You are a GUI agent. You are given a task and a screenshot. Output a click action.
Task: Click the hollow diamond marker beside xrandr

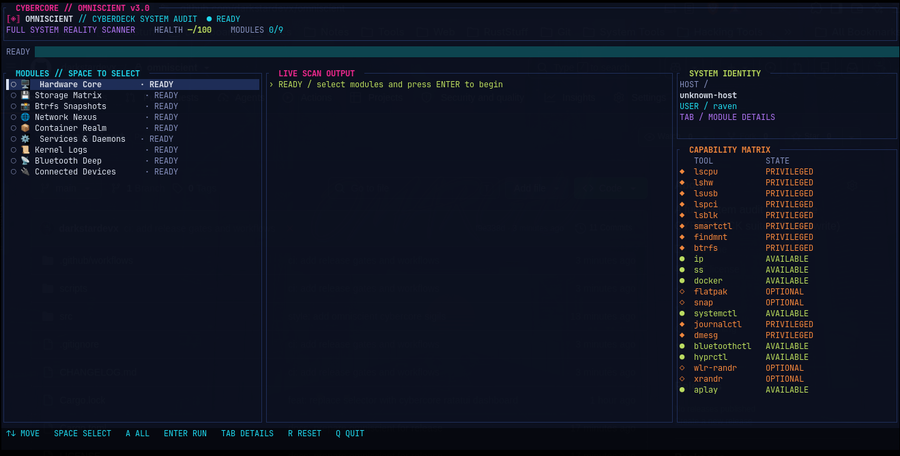coord(682,379)
